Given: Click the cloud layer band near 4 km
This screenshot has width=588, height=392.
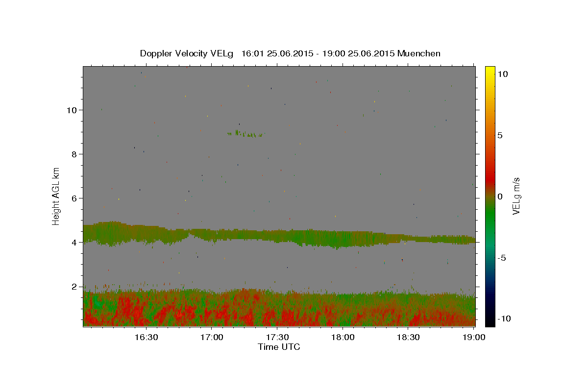Looking at the screenshot, I should click(279, 235).
